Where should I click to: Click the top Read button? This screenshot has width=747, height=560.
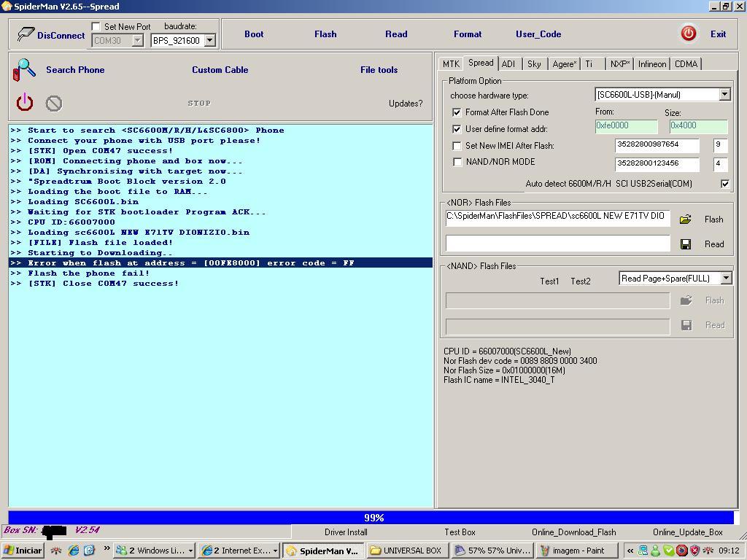coord(396,34)
